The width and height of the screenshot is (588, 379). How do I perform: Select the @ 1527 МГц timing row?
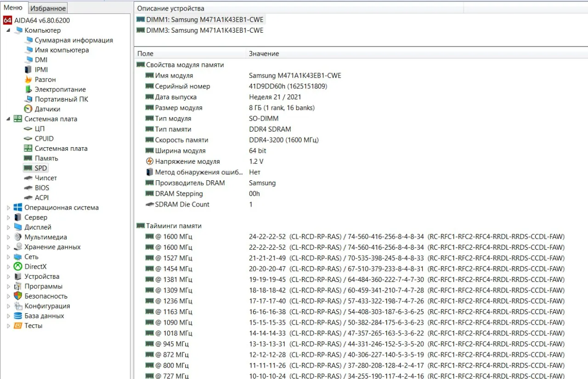361,258
